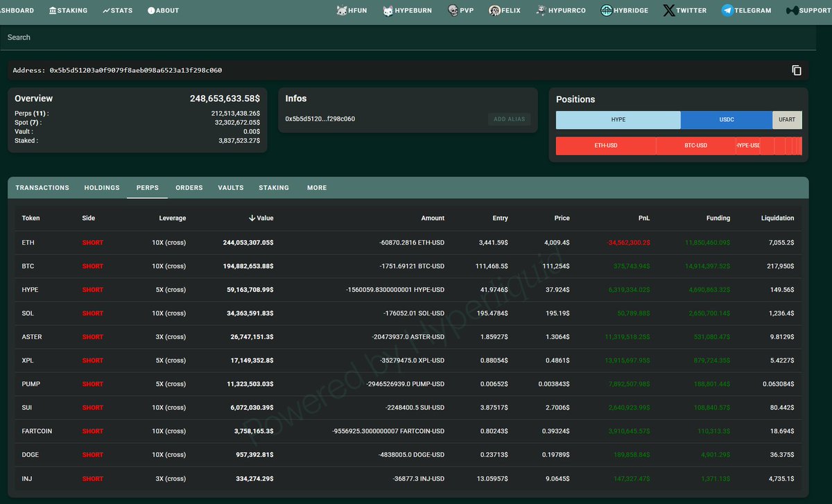This screenshot has width=832, height=504.
Task: Select the BTC-USD red position segment
Action: point(696,146)
